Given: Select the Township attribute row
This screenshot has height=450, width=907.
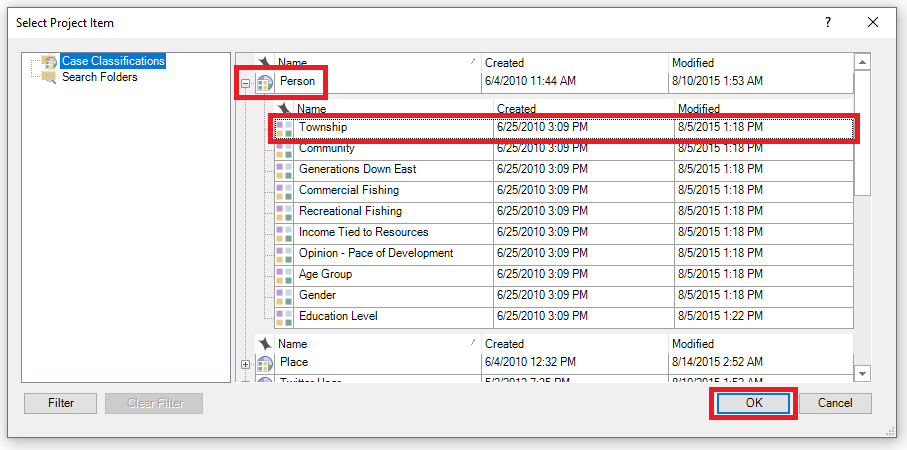Looking at the screenshot, I should pos(564,128).
